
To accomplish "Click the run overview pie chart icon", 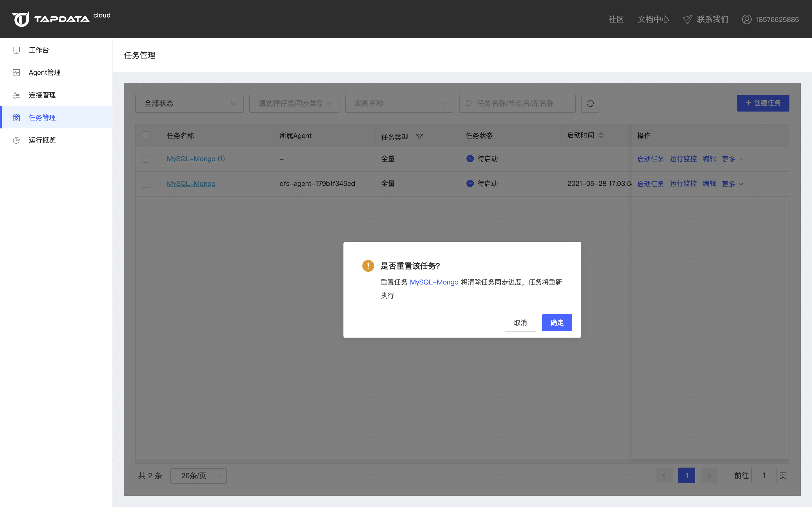I will (16, 140).
